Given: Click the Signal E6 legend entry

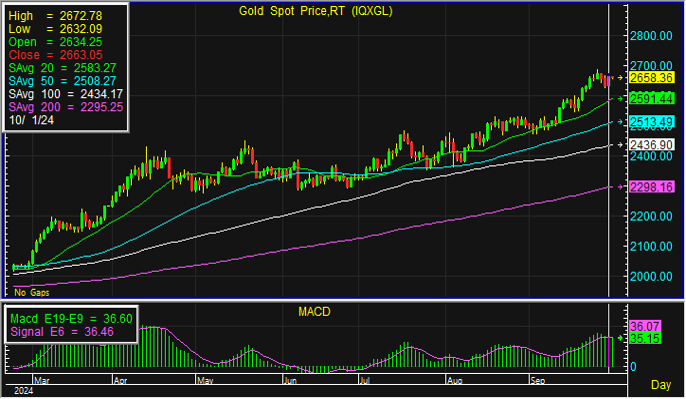Looking at the screenshot, I should pos(62,332).
